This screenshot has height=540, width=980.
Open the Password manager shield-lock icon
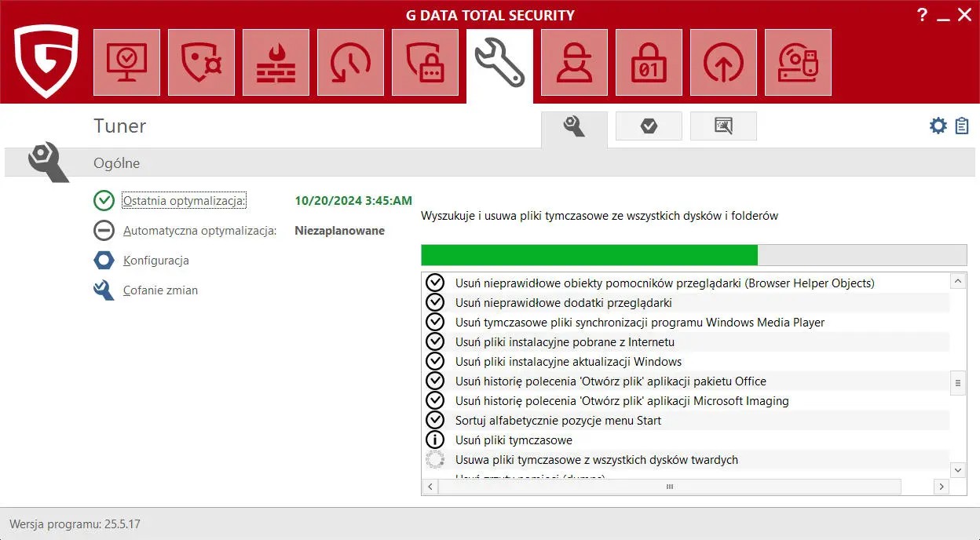click(425, 62)
